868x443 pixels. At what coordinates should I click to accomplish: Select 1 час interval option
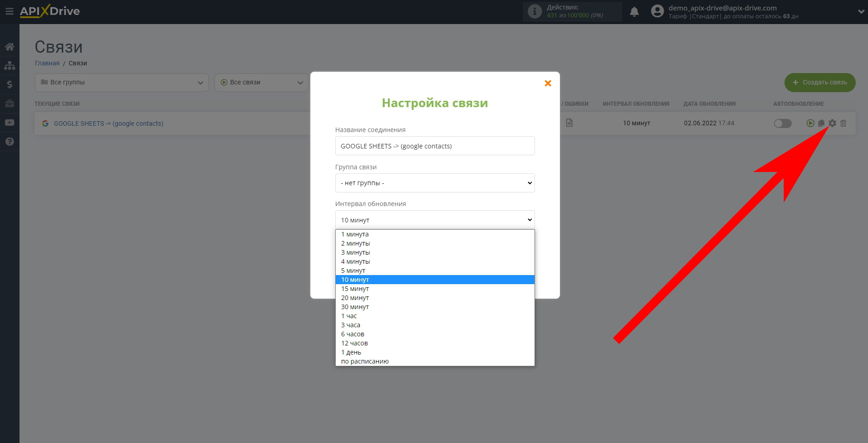(435, 316)
